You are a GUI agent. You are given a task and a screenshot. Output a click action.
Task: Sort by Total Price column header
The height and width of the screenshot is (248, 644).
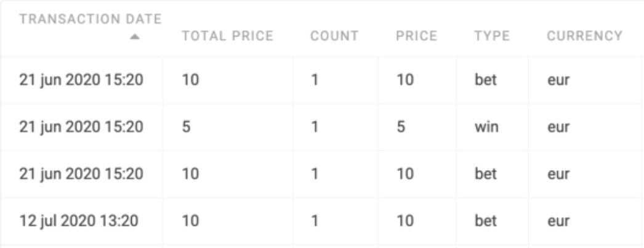[228, 36]
